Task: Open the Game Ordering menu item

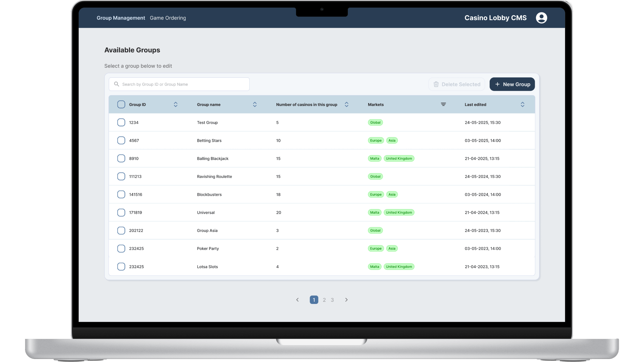Action: pos(168,18)
